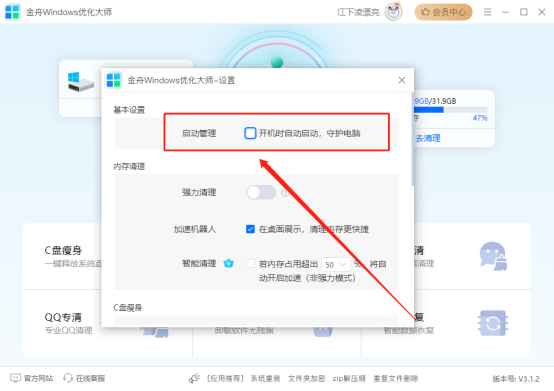Click the settings dialog logo icon

tap(114, 80)
